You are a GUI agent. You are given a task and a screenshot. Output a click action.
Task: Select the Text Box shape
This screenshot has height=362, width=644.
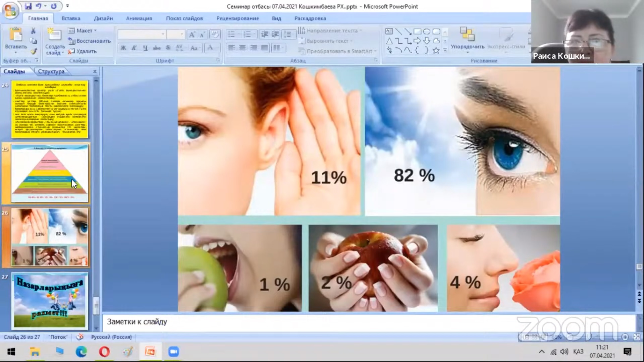pyautogui.click(x=389, y=31)
